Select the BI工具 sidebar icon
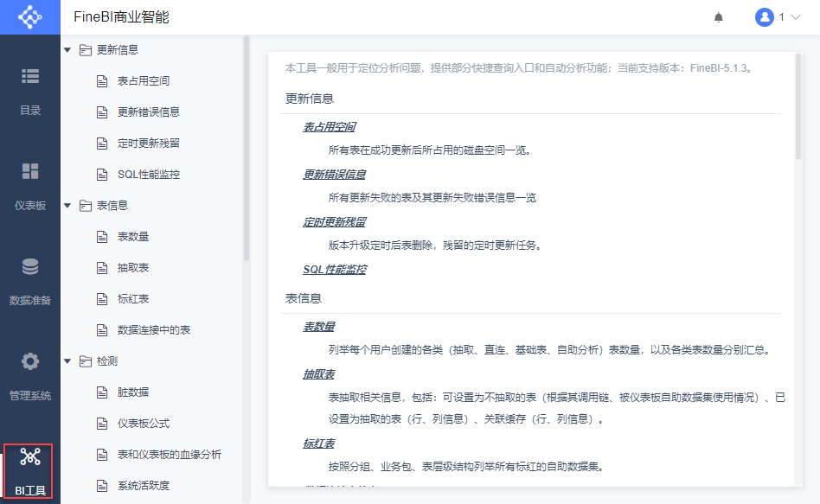 tap(29, 457)
